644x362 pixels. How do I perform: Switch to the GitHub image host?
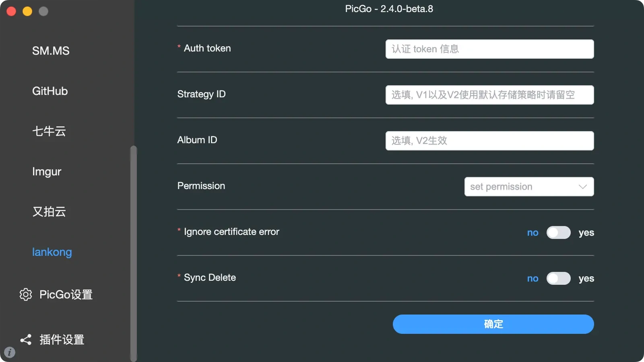pos(50,91)
